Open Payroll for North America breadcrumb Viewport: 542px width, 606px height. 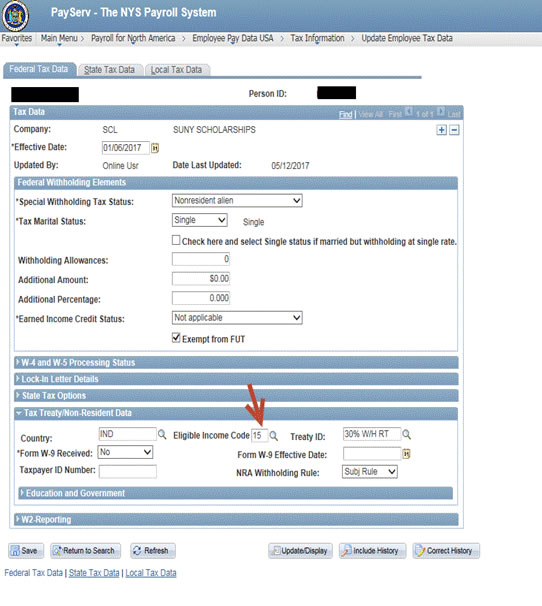click(133, 38)
